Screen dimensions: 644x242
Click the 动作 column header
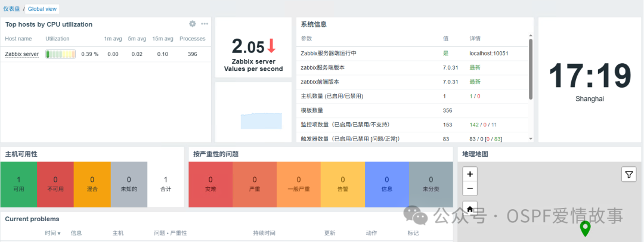click(x=371, y=233)
